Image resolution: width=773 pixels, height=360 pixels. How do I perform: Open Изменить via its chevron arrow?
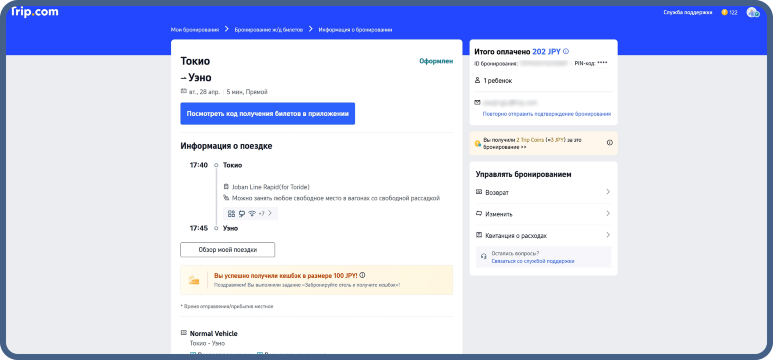coord(608,214)
